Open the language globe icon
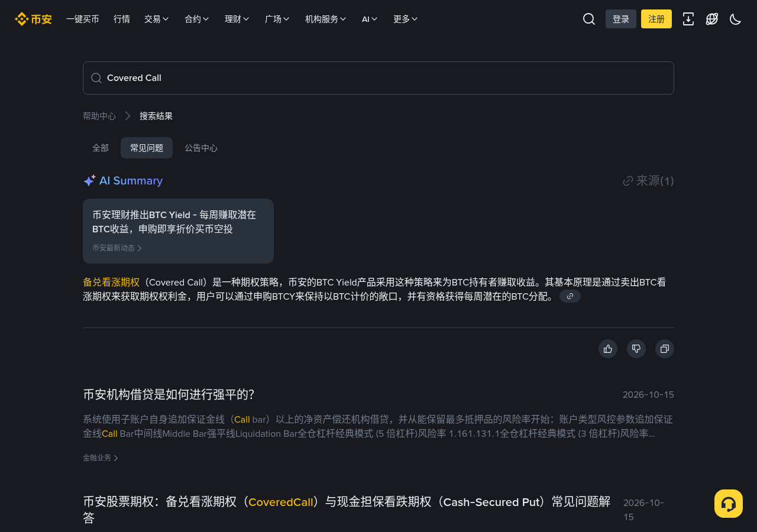The image size is (757, 532). [x=712, y=19]
